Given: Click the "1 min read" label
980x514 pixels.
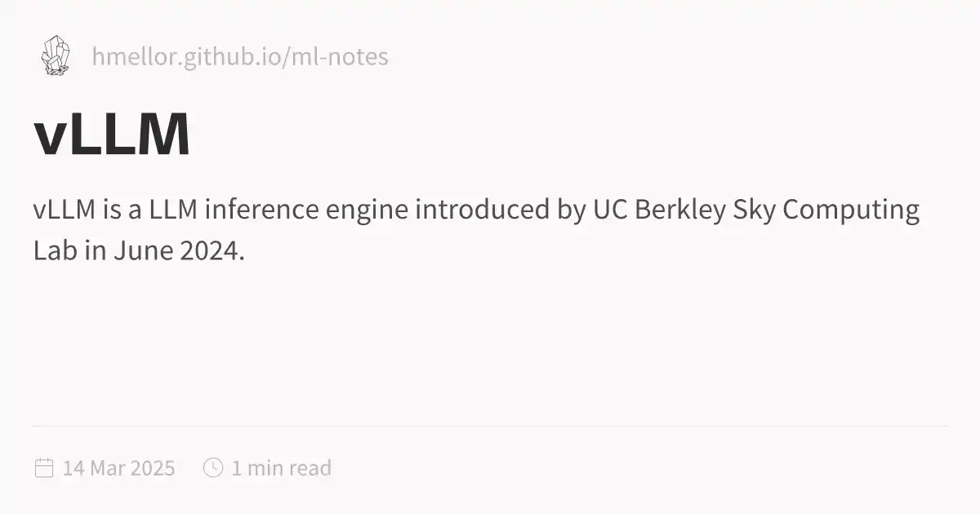Looking at the screenshot, I should tap(281, 468).
